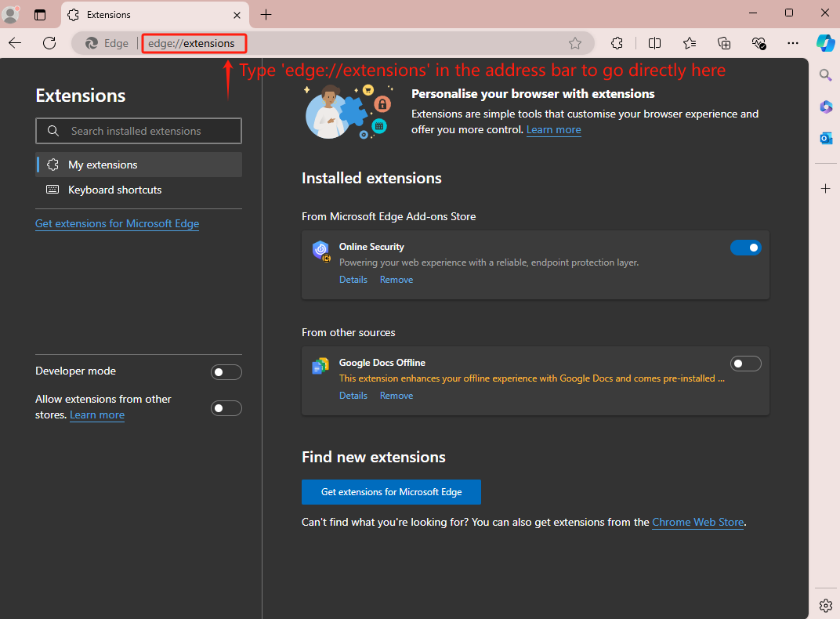Open the profile avatar menu
The image size is (840, 619).
point(11,14)
